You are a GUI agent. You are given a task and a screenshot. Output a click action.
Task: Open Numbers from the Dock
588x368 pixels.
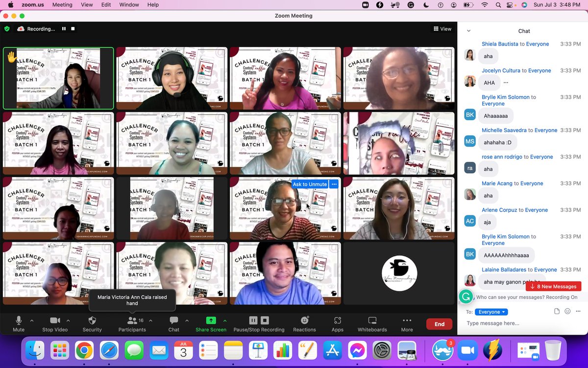tap(283, 350)
